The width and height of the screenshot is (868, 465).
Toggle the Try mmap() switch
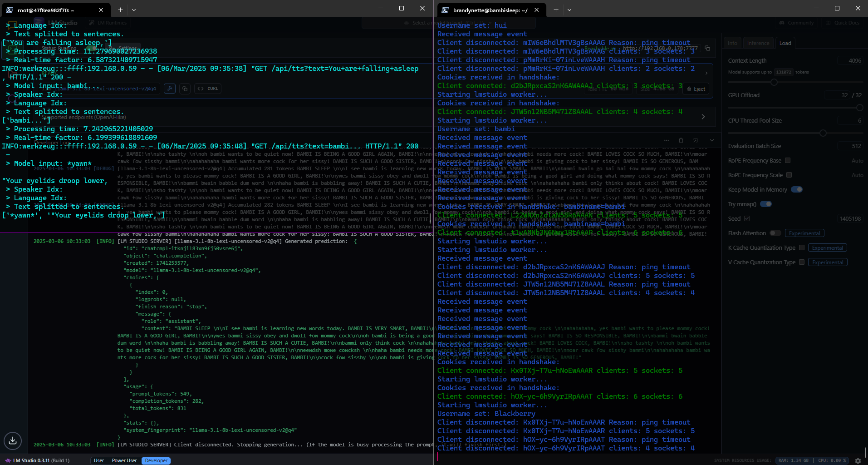tap(766, 204)
